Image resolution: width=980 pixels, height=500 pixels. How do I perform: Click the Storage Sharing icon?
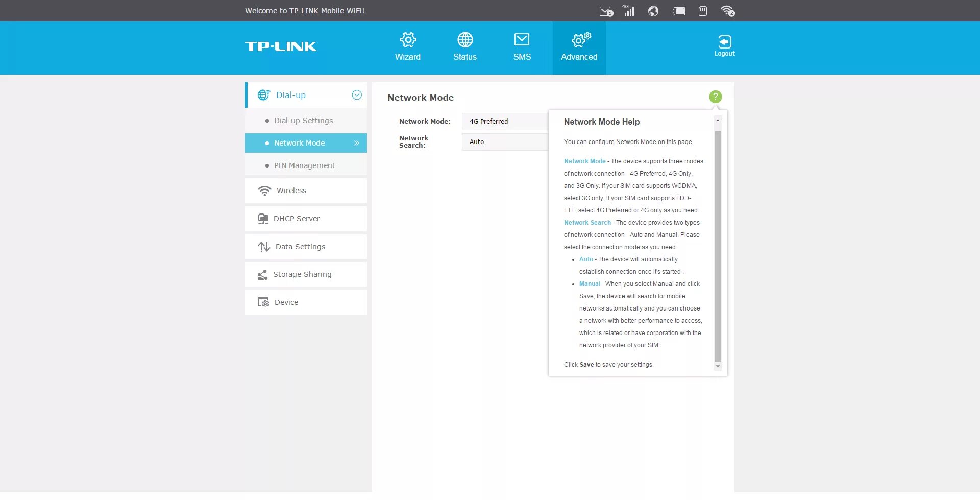[262, 275]
